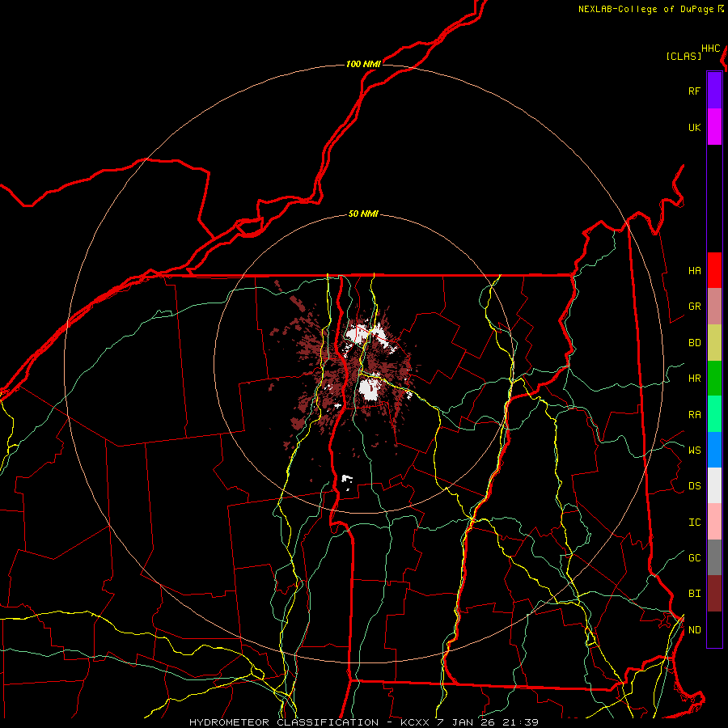Click the 7 JAN 26 date text

(x=466, y=722)
